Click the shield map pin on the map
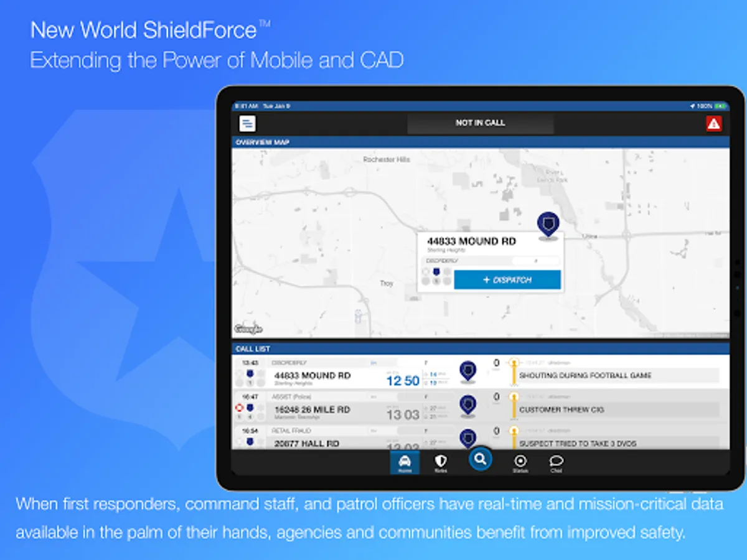 [x=548, y=225]
